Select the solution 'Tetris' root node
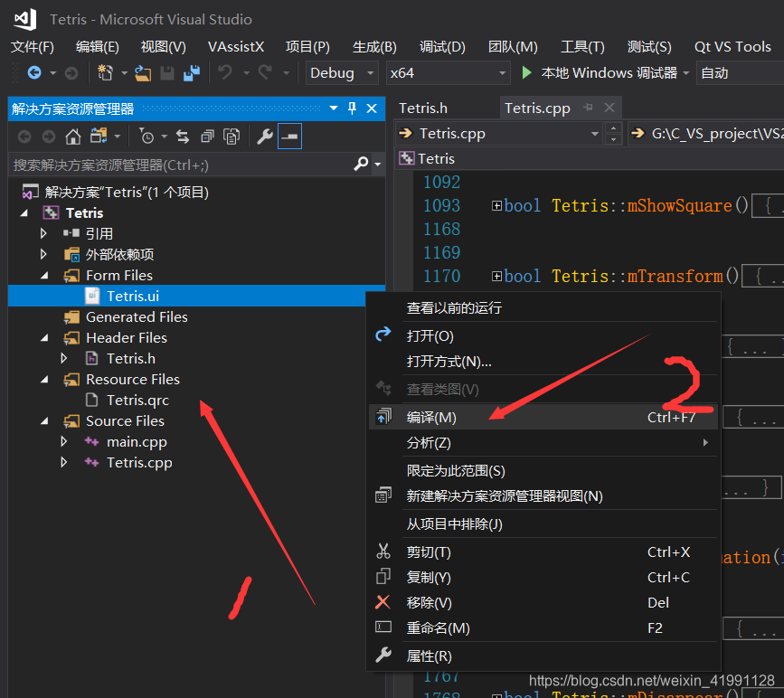The height and width of the screenshot is (698, 784). pyautogui.click(x=126, y=192)
